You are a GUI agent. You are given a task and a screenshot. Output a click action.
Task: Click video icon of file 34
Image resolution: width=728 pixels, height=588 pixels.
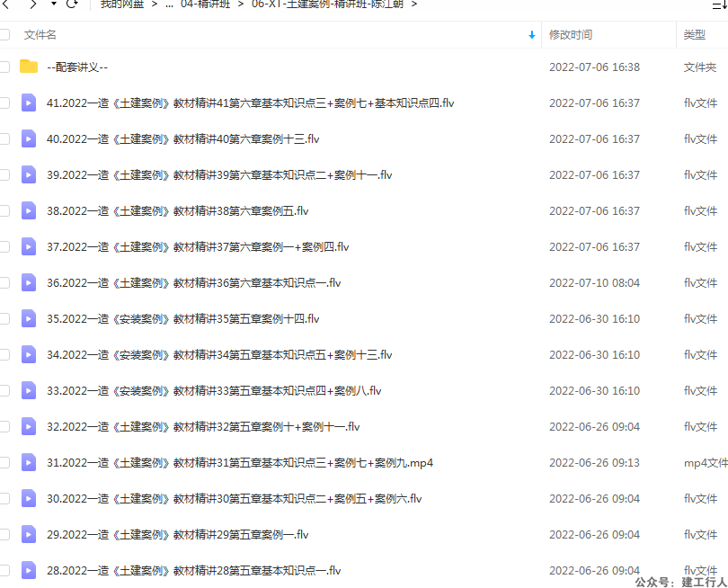coord(29,355)
